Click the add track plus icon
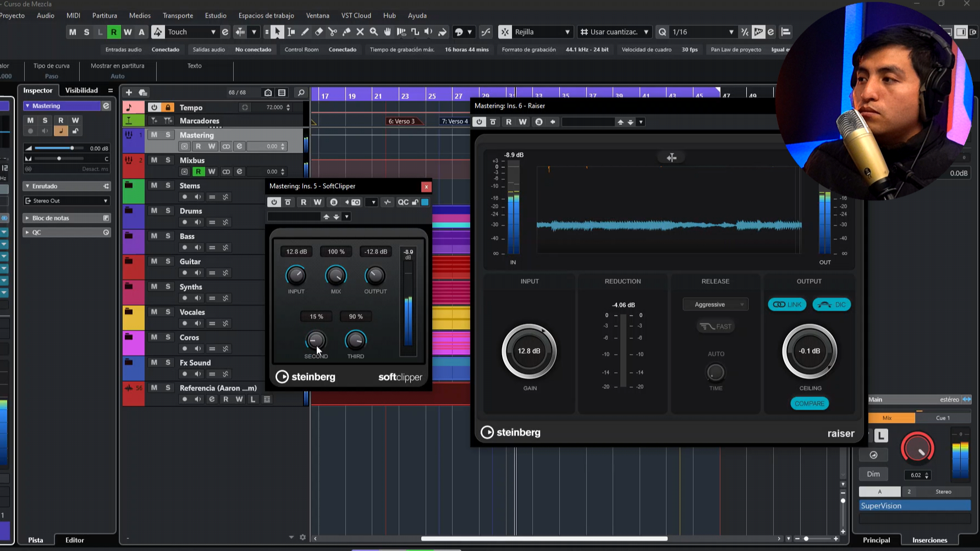This screenshot has width=980, height=551. pyautogui.click(x=129, y=92)
